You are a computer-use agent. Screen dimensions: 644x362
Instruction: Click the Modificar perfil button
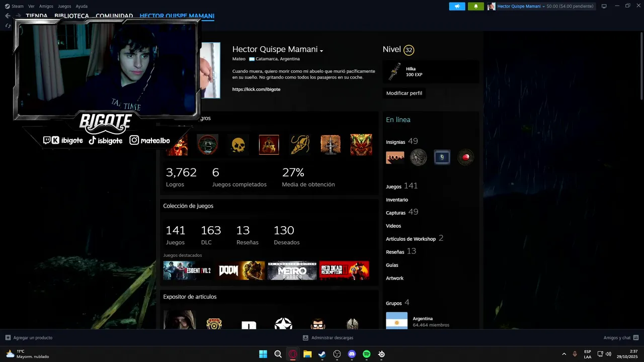(x=404, y=93)
